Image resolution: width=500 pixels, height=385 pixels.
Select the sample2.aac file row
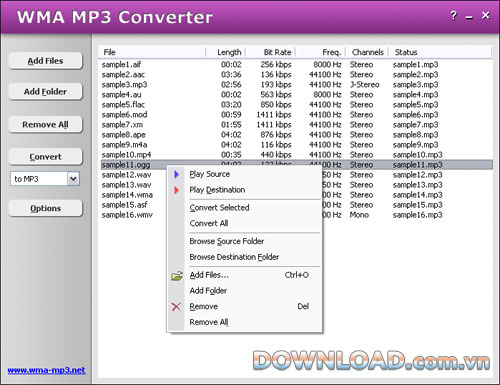pos(296,75)
